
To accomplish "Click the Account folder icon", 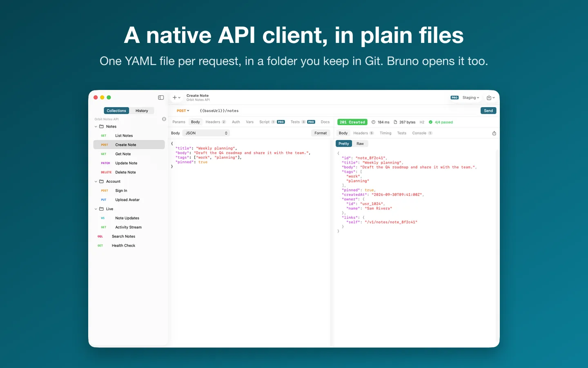I will pyautogui.click(x=102, y=181).
